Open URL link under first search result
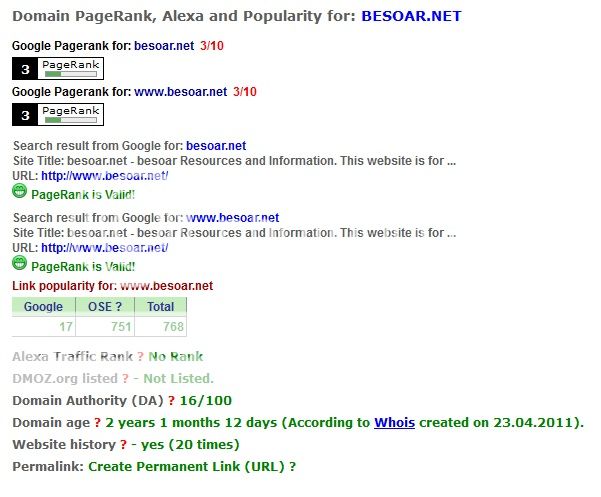This screenshot has height=497, width=601. 105,176
